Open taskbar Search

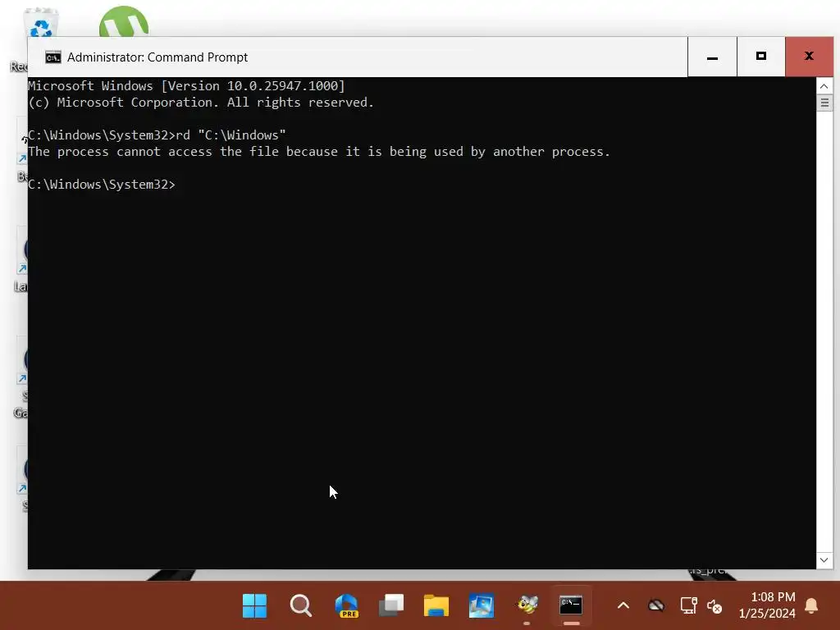point(300,605)
